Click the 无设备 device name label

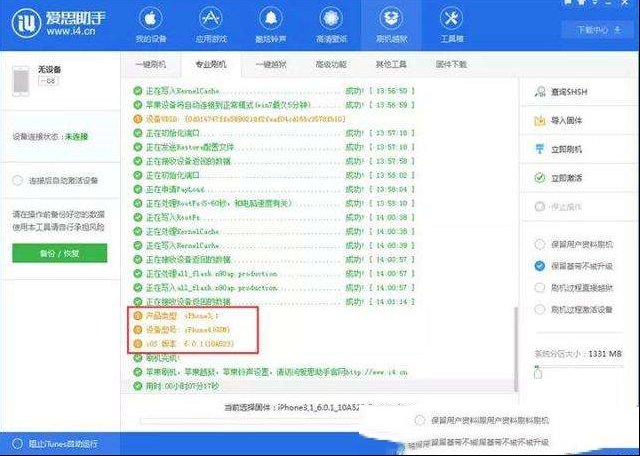point(49,69)
